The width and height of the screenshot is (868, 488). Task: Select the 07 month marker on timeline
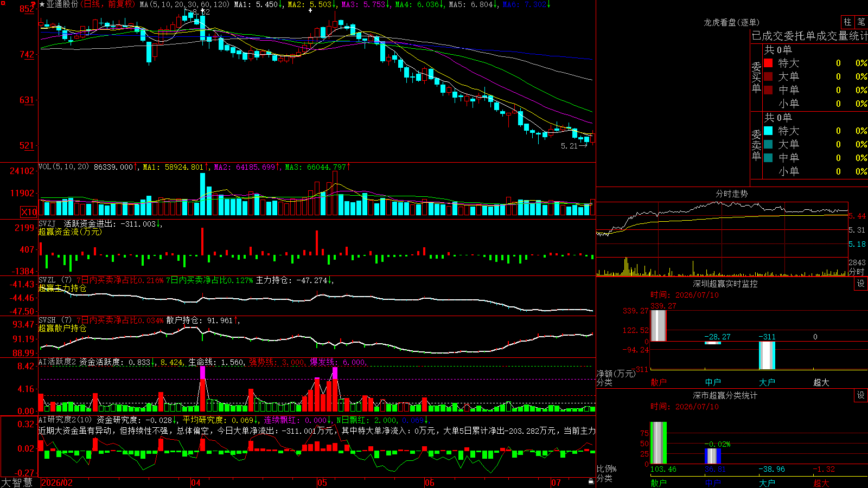(556, 483)
